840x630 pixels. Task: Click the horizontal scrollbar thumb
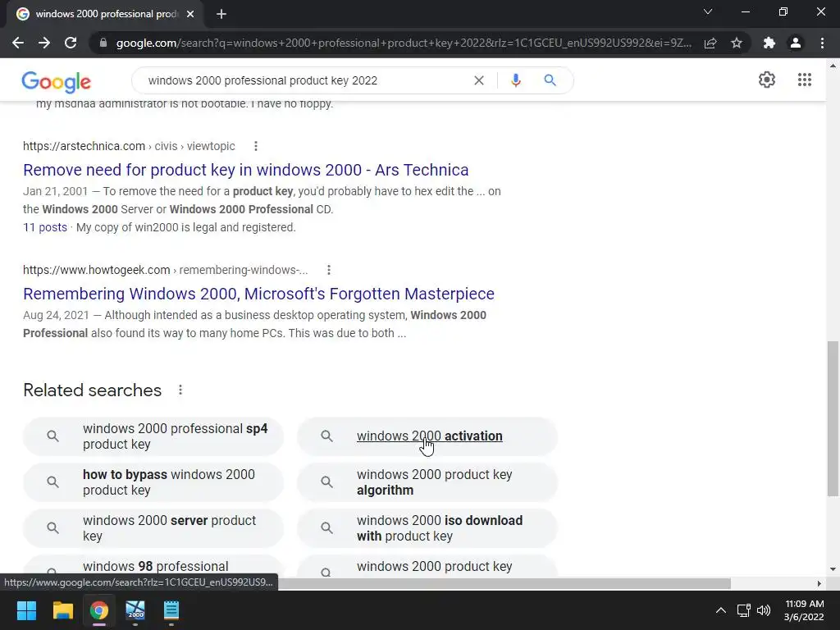(x=504, y=583)
